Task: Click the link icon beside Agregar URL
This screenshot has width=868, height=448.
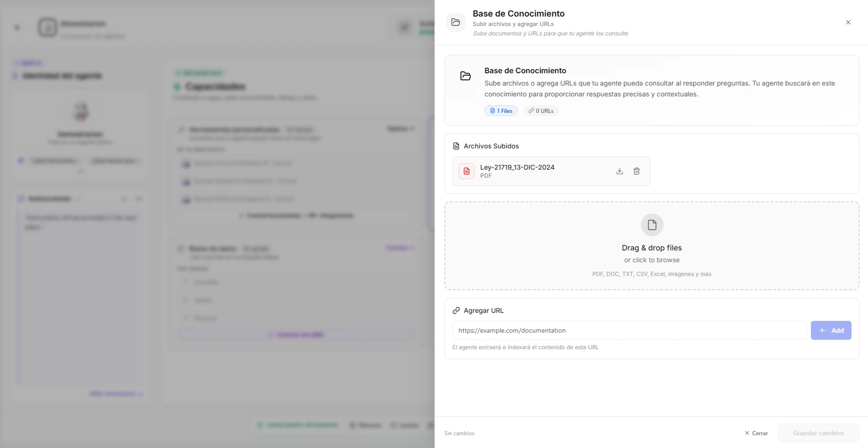Action: point(456,310)
